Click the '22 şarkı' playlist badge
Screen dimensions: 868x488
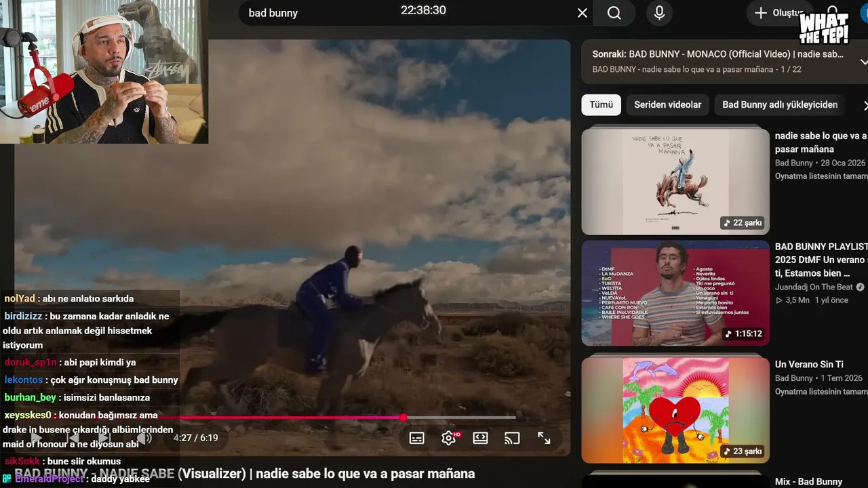743,223
